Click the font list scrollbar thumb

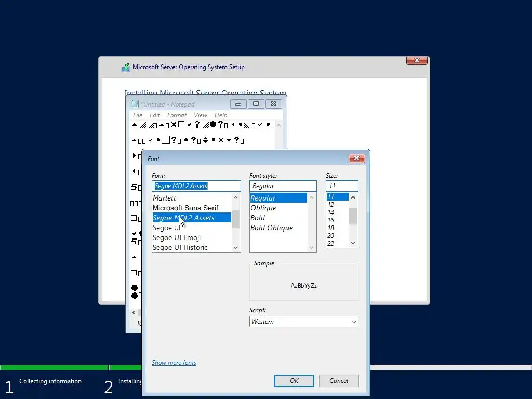pyautogui.click(x=236, y=219)
